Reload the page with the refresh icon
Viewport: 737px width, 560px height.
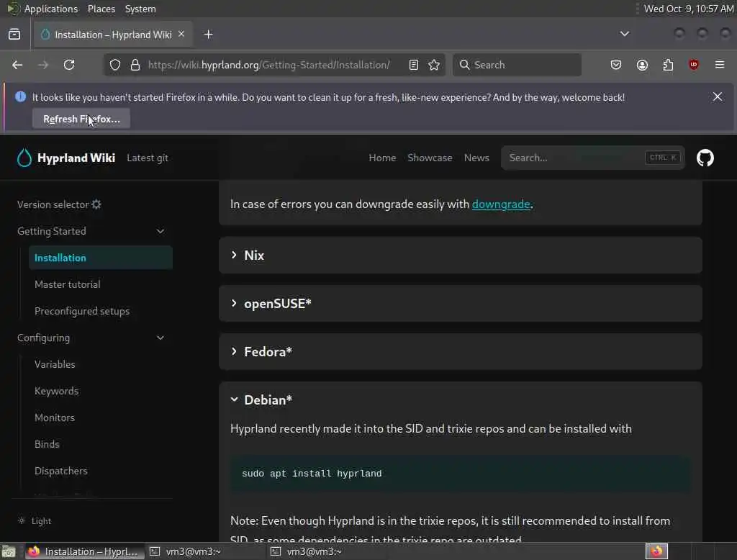coord(69,65)
